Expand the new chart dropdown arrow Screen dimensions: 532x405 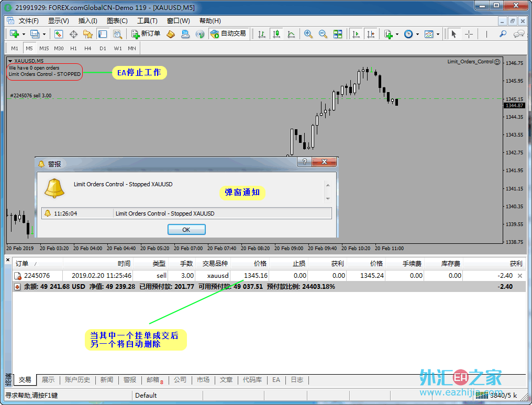(x=24, y=35)
